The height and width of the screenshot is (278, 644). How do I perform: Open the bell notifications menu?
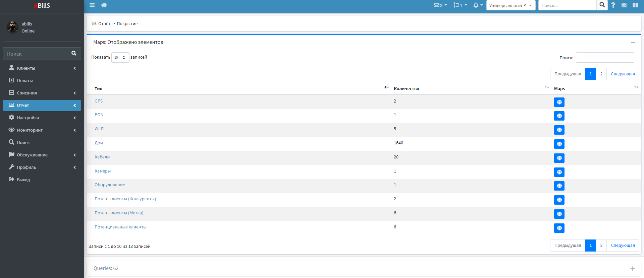[478, 5]
